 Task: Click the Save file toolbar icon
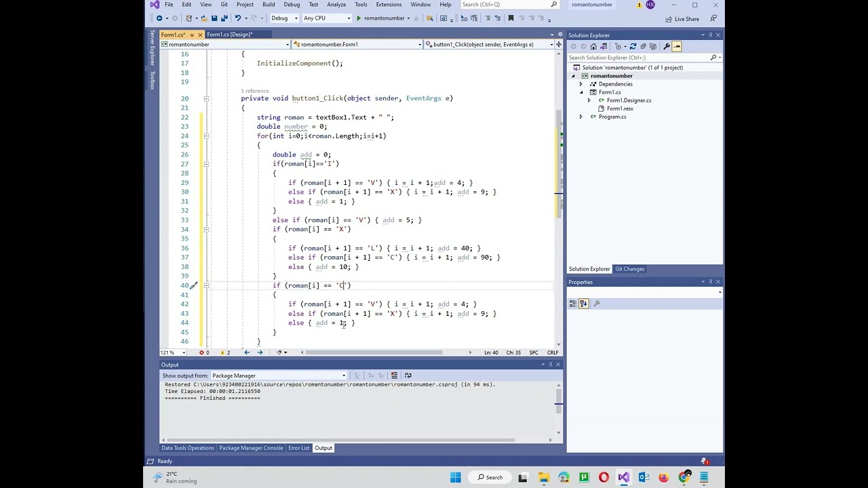214,18
